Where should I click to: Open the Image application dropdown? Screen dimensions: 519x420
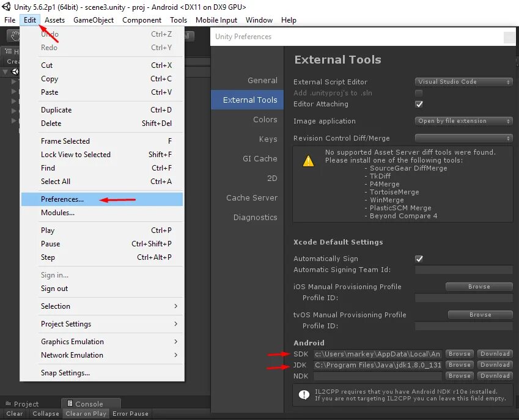[464, 121]
